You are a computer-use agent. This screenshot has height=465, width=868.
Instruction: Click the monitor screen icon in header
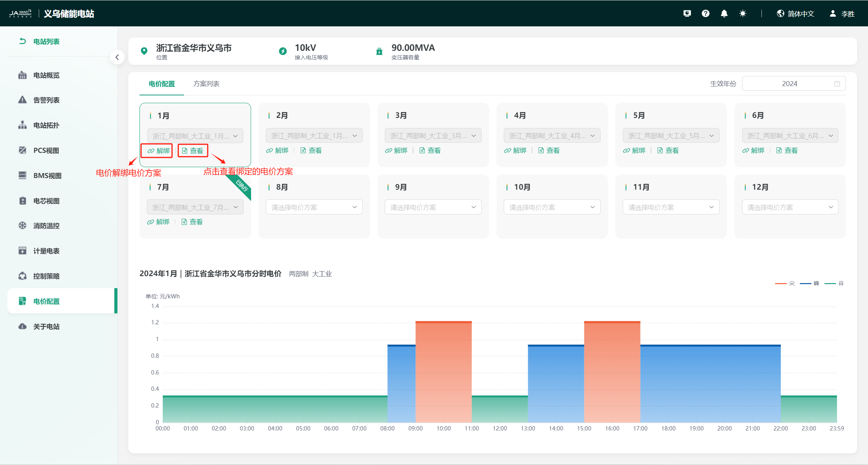point(687,14)
